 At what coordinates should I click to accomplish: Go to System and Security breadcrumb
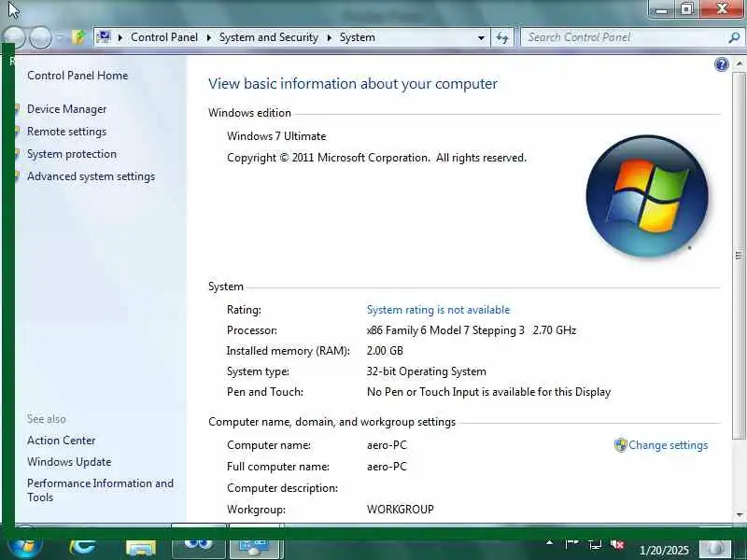point(269,37)
